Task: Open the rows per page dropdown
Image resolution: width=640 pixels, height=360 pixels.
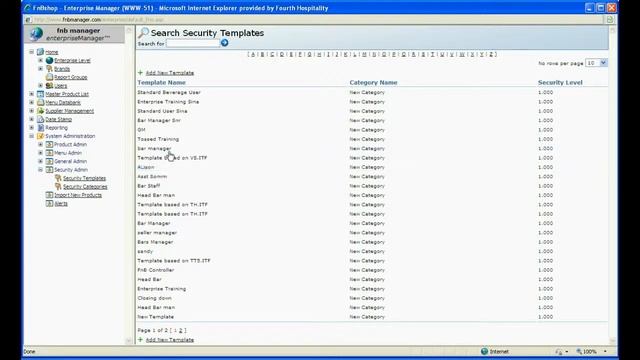Action: coord(603,63)
